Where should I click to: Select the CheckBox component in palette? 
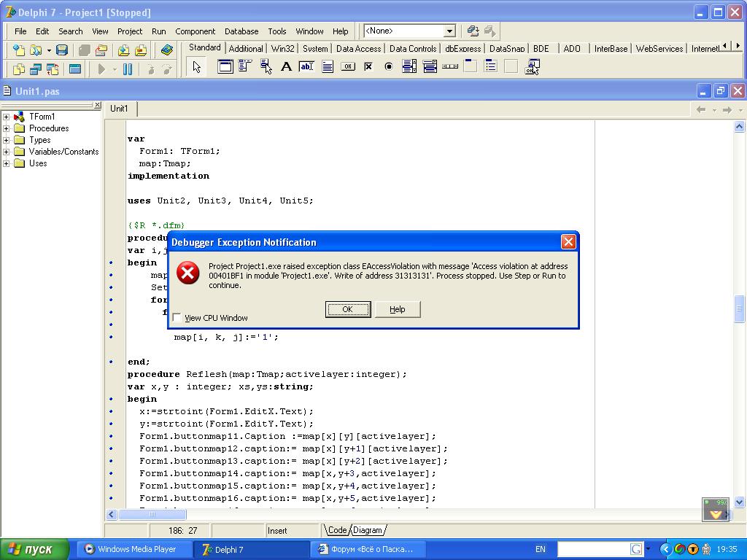(x=368, y=67)
